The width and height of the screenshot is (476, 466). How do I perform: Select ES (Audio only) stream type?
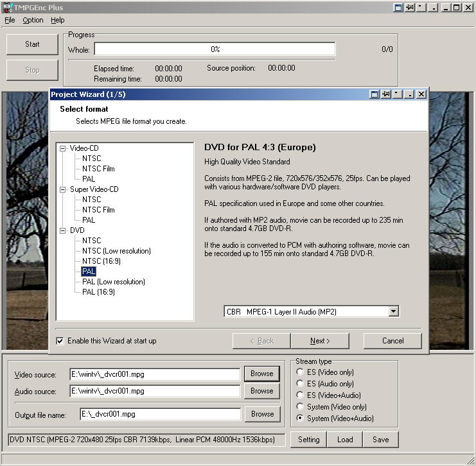[x=300, y=383]
